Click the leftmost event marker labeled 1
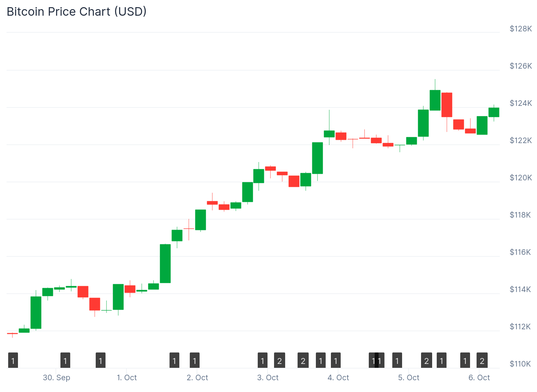Viewport: 537px width, 392px height. [x=13, y=361]
